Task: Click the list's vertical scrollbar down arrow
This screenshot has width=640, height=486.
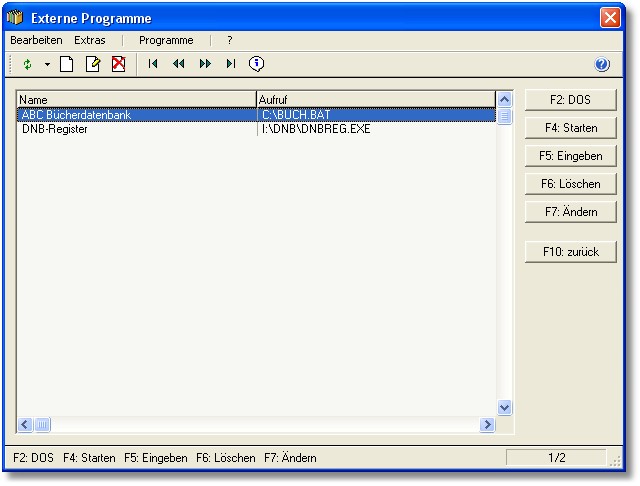Action: [x=504, y=407]
